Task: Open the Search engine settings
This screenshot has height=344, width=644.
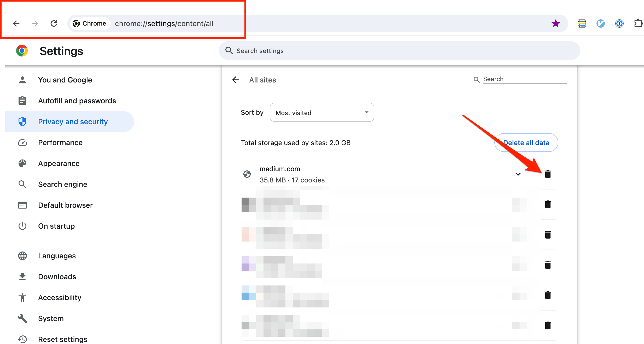Action: click(62, 184)
